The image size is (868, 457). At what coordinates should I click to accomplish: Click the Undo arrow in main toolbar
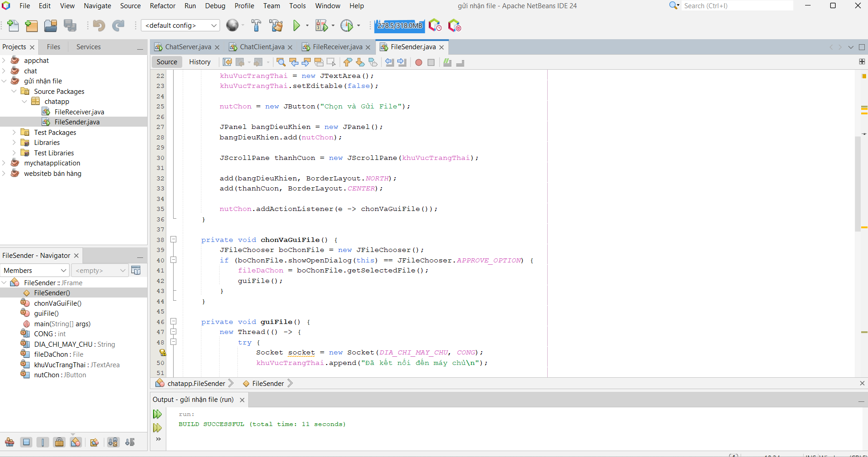[98, 26]
